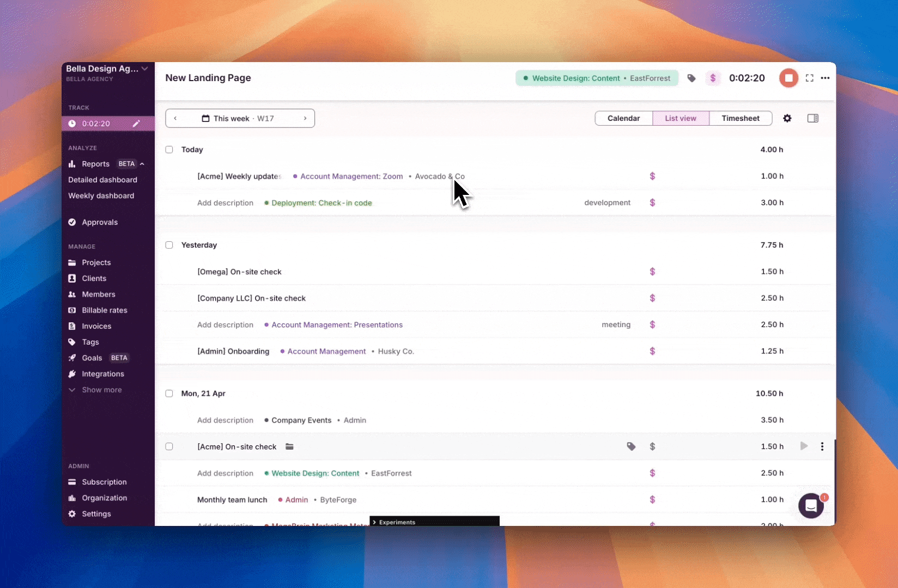Open the chat support bubble

coord(811,506)
